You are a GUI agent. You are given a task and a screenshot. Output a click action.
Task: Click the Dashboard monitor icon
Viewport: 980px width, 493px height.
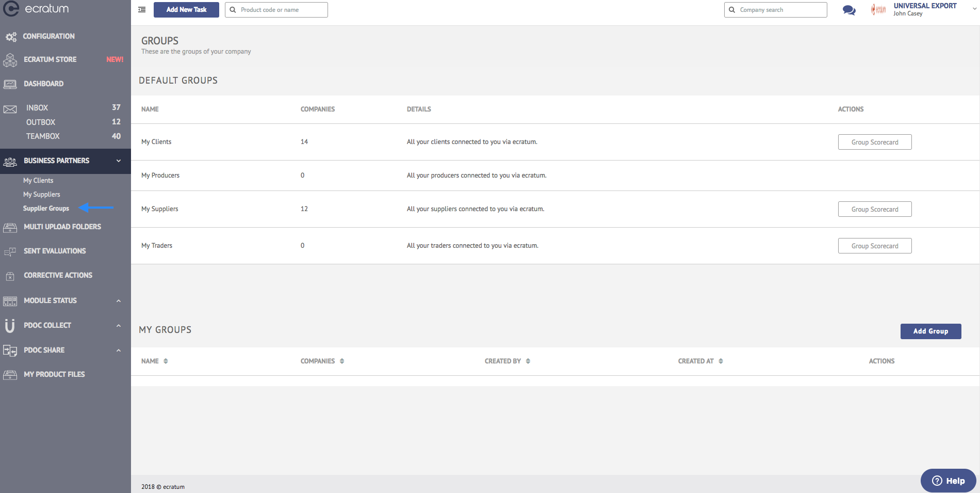click(10, 84)
